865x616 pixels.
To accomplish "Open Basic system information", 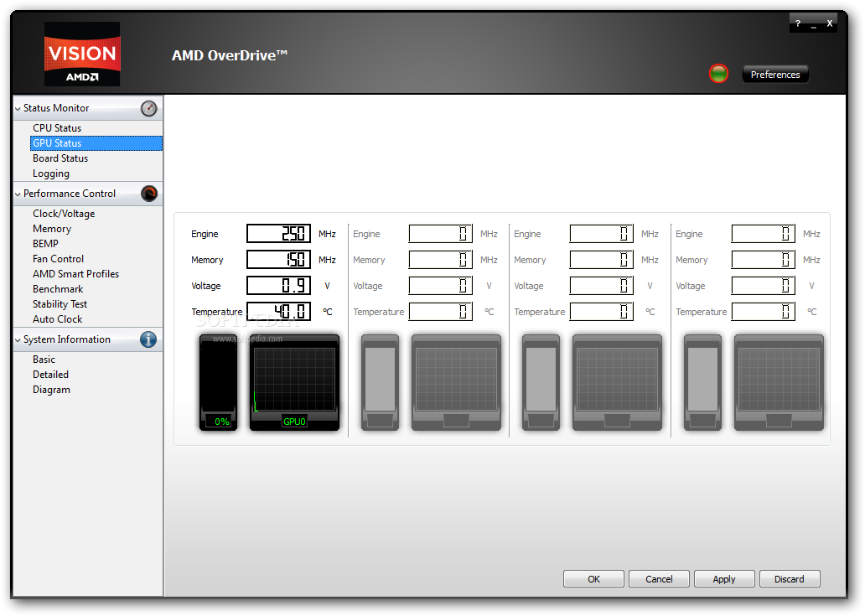I will (x=44, y=360).
